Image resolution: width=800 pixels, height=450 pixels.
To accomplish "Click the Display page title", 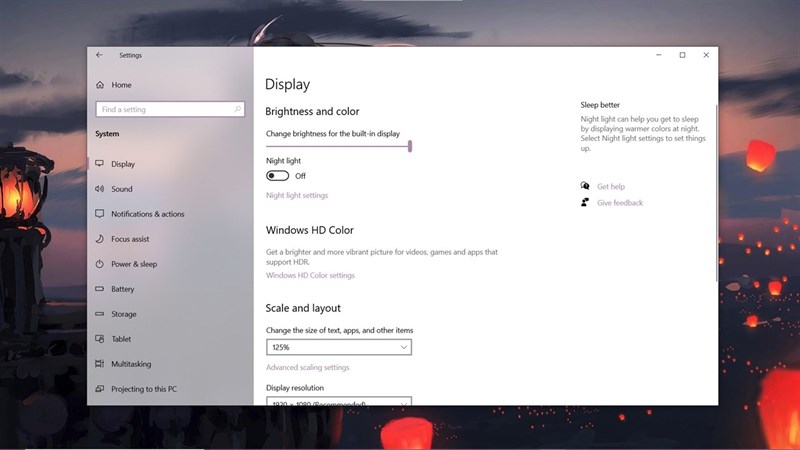I will tap(287, 85).
